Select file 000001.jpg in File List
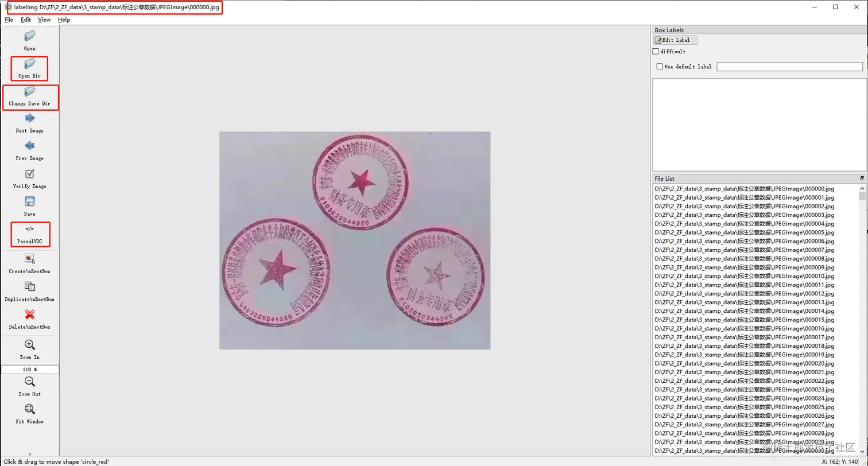This screenshot has height=466, width=868. click(745, 197)
